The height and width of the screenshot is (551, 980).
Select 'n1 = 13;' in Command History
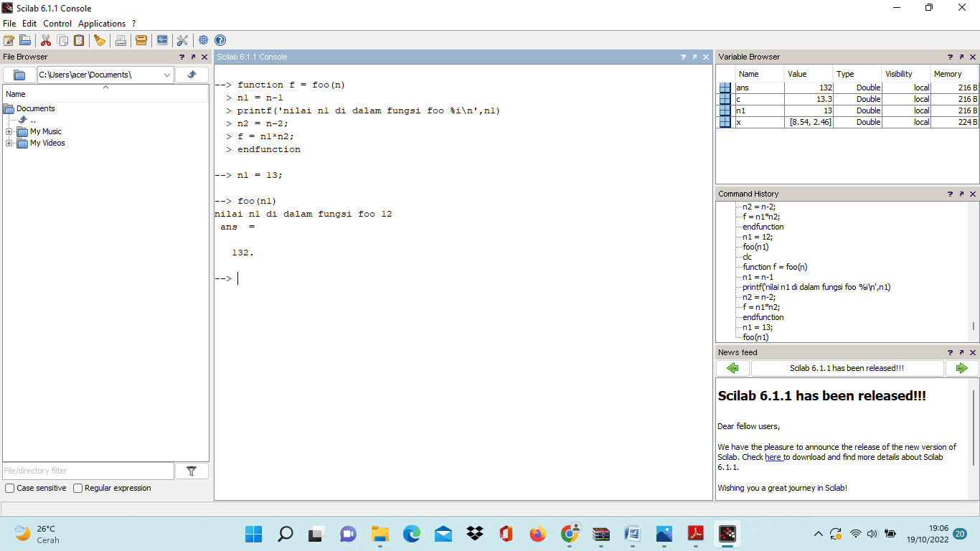pos(758,327)
